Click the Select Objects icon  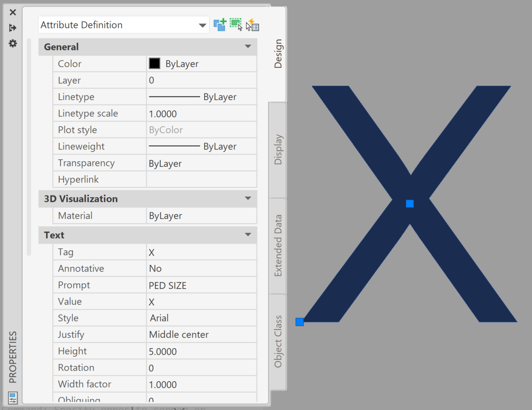pos(236,25)
